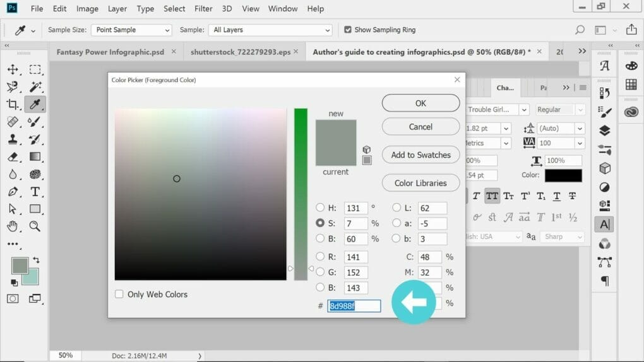This screenshot has height=362, width=644.
Task: Select the Move tool
Action: click(x=13, y=69)
